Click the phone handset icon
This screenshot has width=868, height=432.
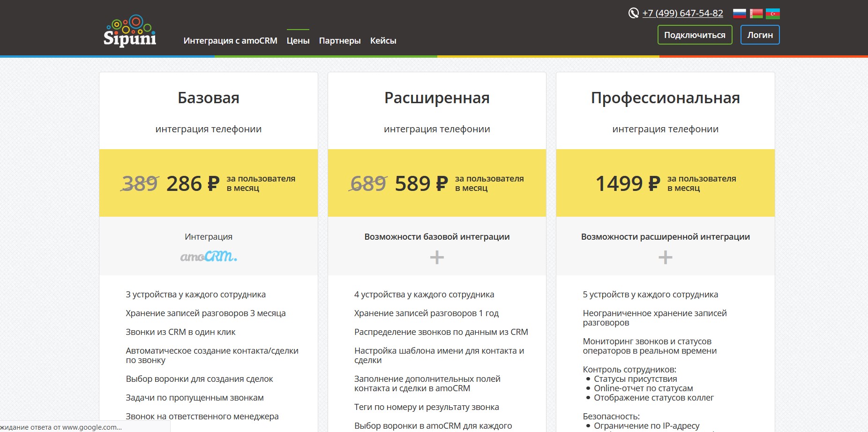coord(633,13)
